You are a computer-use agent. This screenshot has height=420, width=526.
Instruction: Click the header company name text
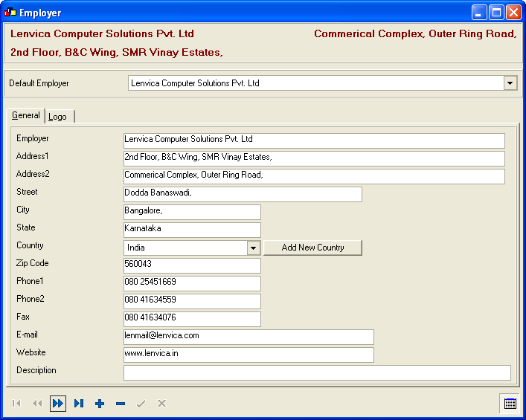102,34
